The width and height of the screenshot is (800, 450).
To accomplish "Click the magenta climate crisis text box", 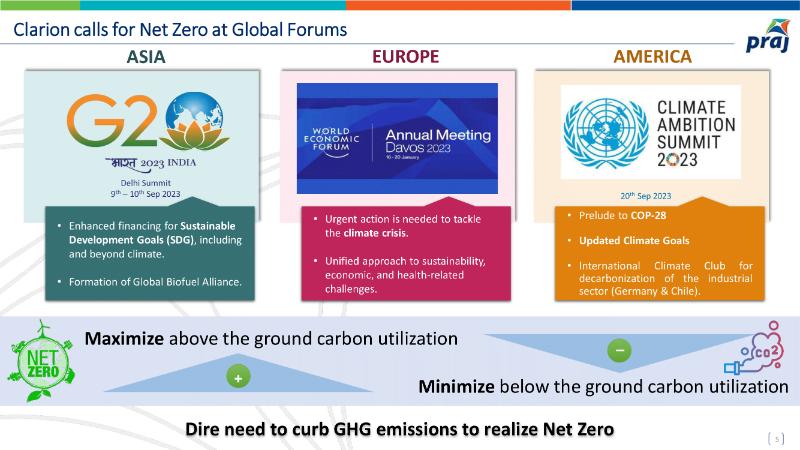I will click(x=405, y=254).
